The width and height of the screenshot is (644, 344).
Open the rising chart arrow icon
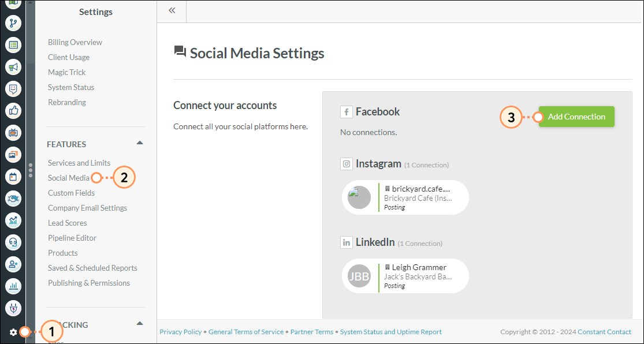[13, 221]
